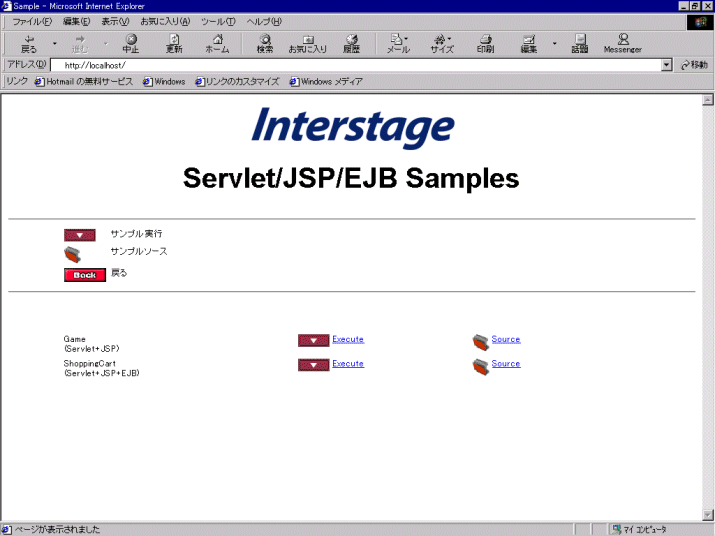
Task: Click the IE icon in the title bar
Action: coord(6,6)
